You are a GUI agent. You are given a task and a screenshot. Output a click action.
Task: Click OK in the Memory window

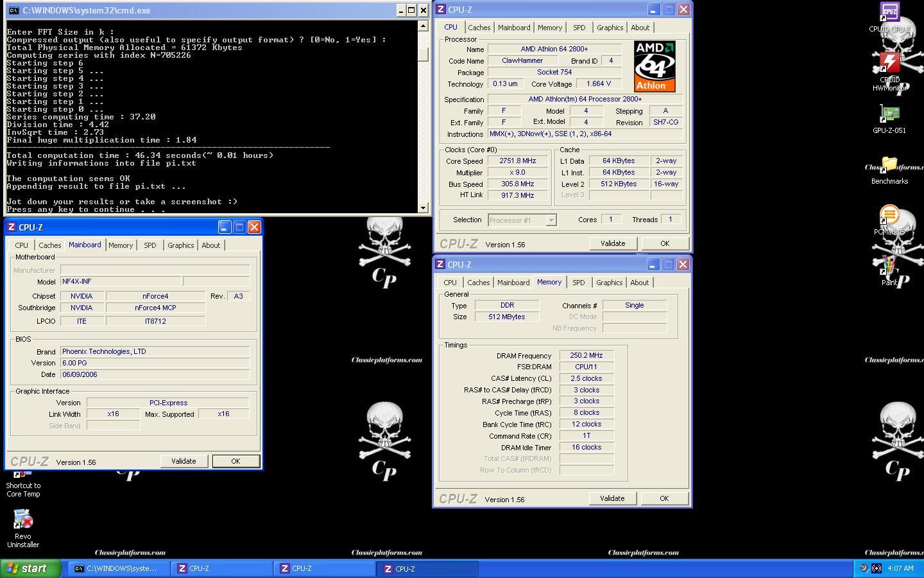[x=664, y=498]
